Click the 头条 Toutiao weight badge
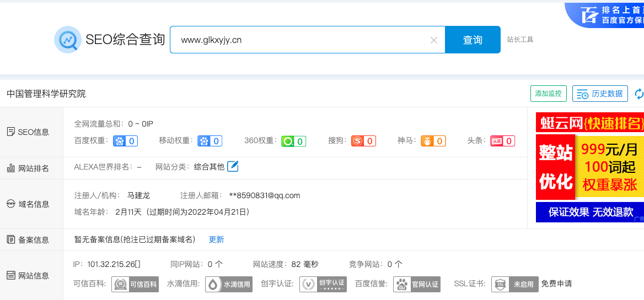The image size is (644, 300). click(x=503, y=141)
